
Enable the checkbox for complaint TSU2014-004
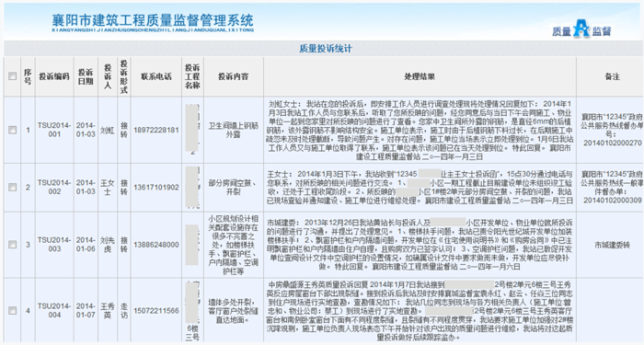pyautogui.click(x=12, y=311)
